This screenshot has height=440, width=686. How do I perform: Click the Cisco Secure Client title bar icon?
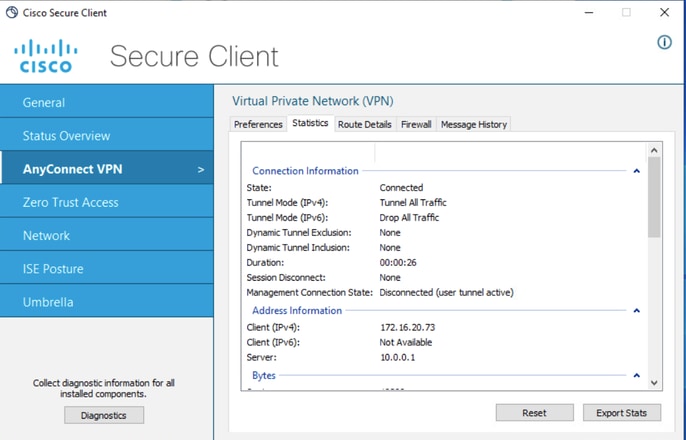point(12,12)
